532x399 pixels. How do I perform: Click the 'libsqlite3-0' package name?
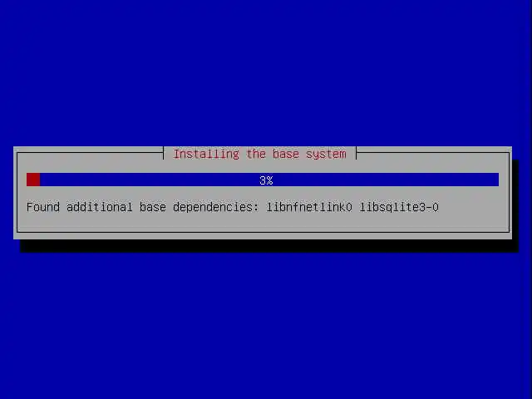(399, 207)
